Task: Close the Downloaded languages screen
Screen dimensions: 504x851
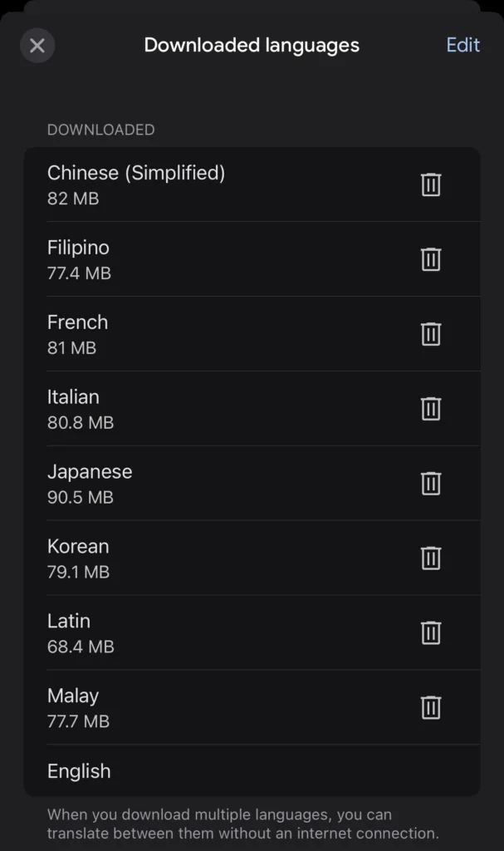Action: (37, 46)
